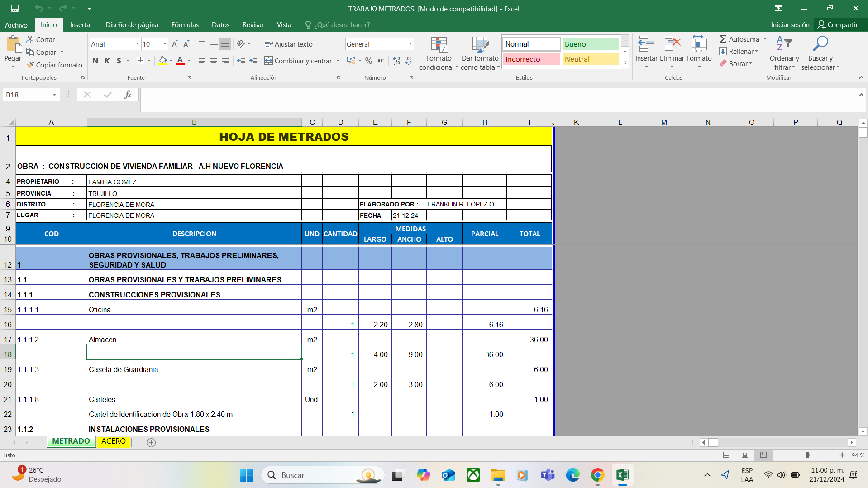Switch to page layout view
Image resolution: width=868 pixels, height=488 pixels.
tap(745, 455)
